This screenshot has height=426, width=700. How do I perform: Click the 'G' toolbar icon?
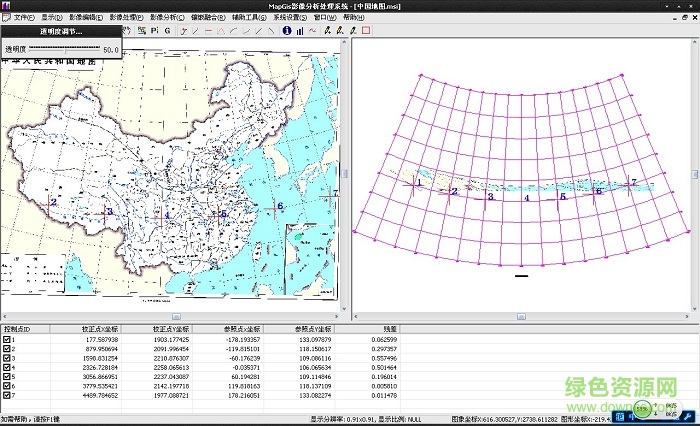click(168, 31)
